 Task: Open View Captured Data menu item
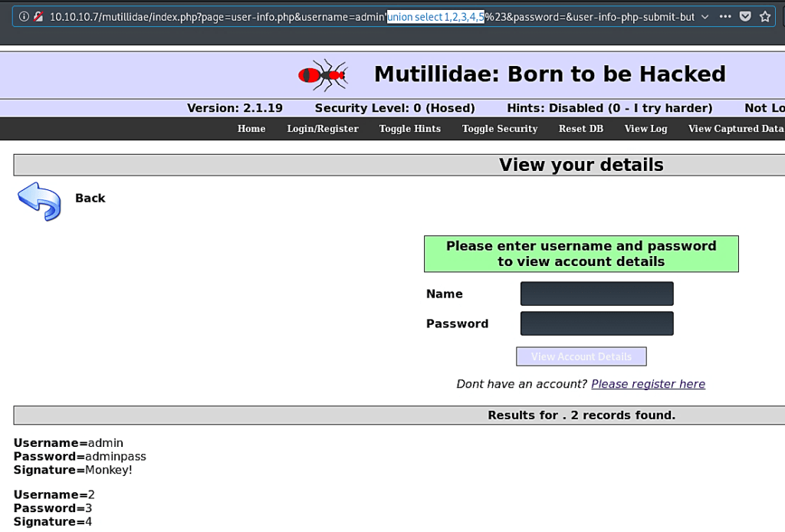735,129
